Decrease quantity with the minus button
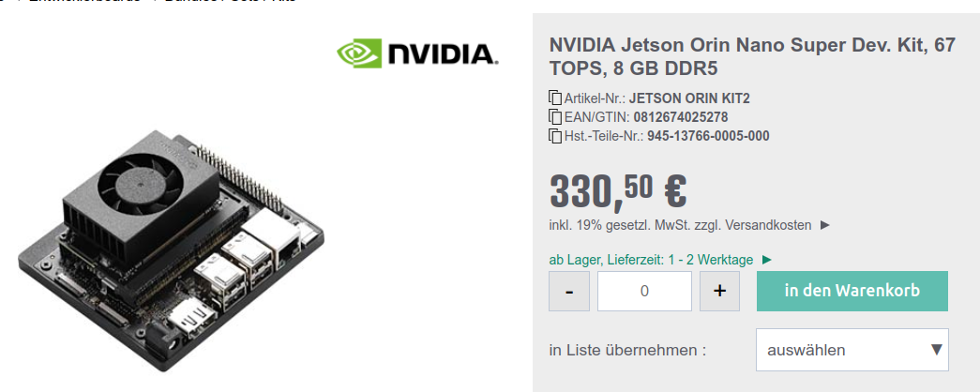Image resolution: width=980 pixels, height=392 pixels. point(569,291)
